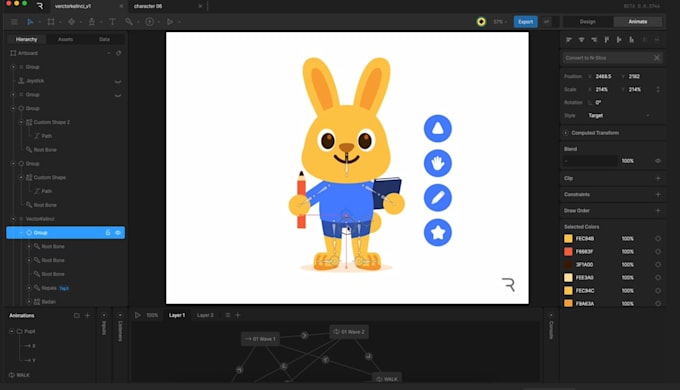Open the character 06 file tab
The width and height of the screenshot is (680, 390).
coord(148,6)
